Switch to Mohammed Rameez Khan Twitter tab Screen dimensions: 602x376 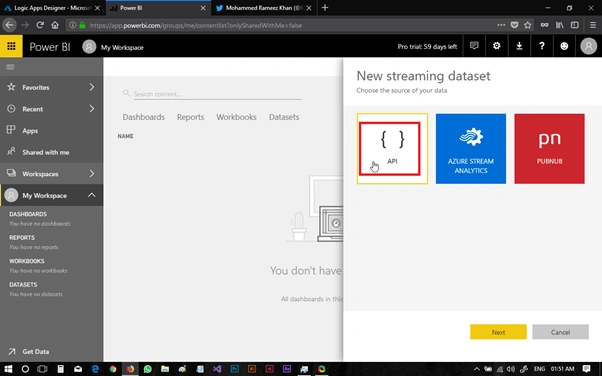coord(263,8)
